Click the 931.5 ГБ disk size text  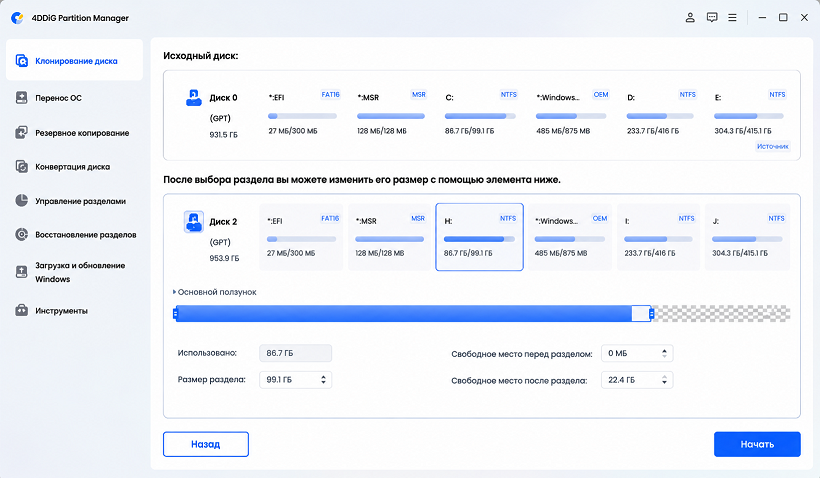[x=223, y=134]
